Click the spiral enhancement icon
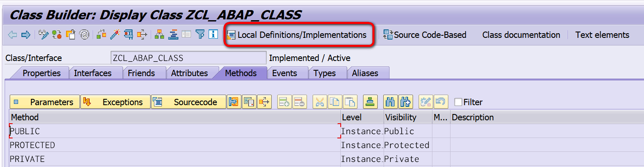The width and height of the screenshot is (644, 167). (x=84, y=35)
